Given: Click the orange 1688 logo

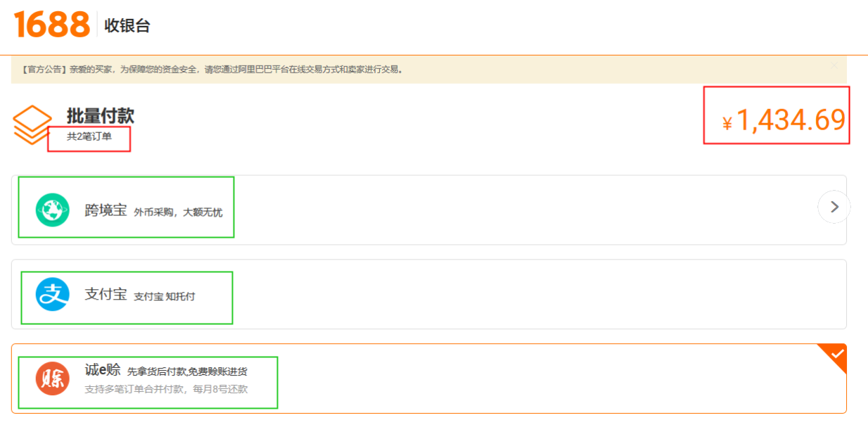Looking at the screenshot, I should (52, 25).
